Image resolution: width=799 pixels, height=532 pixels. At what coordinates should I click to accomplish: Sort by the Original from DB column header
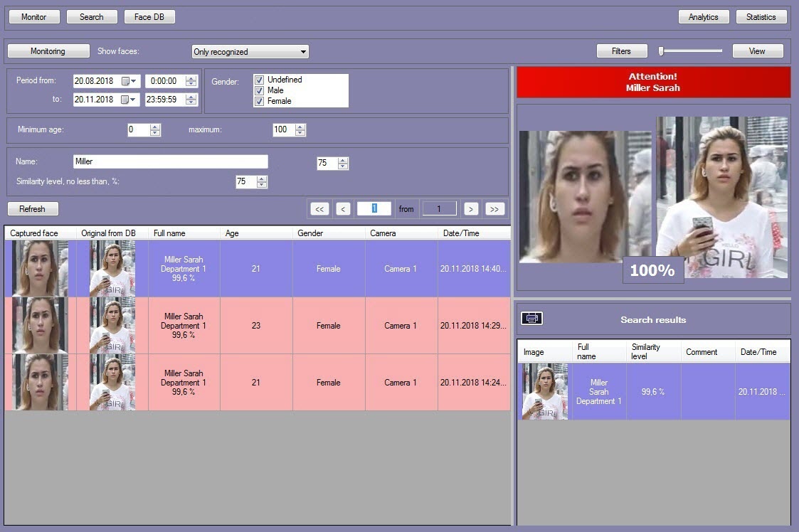[x=112, y=233]
